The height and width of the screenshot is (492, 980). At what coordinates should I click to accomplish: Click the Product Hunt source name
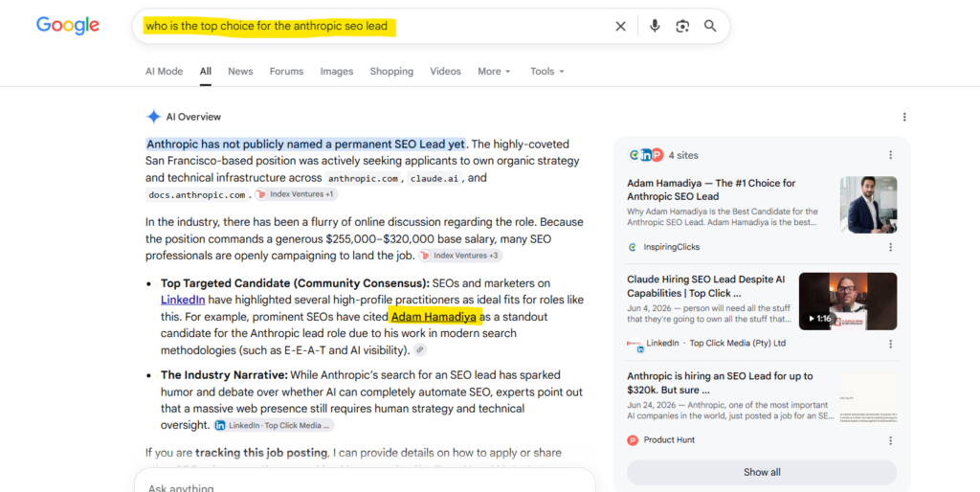669,440
